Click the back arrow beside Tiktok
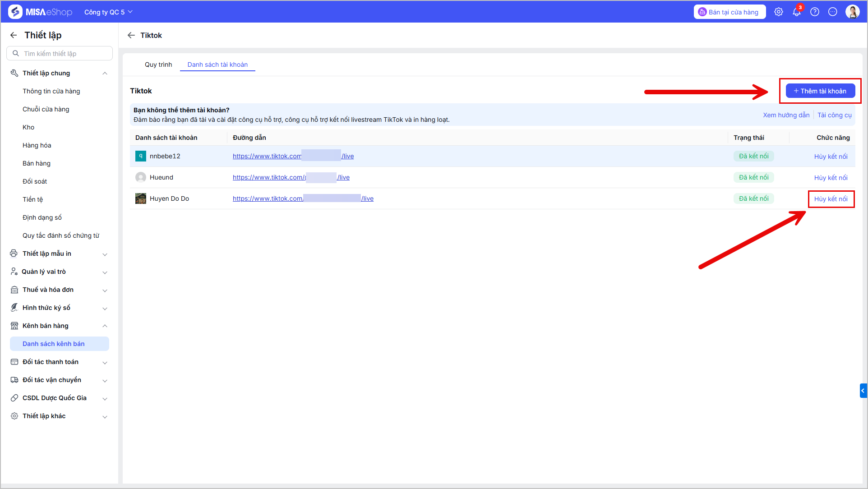Image resolution: width=868 pixels, height=489 pixels. [131, 35]
